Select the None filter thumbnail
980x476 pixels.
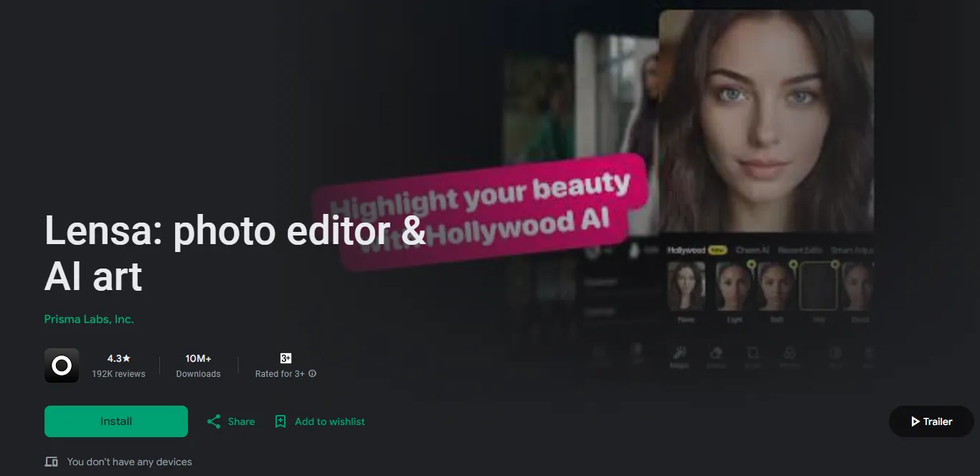point(687,286)
